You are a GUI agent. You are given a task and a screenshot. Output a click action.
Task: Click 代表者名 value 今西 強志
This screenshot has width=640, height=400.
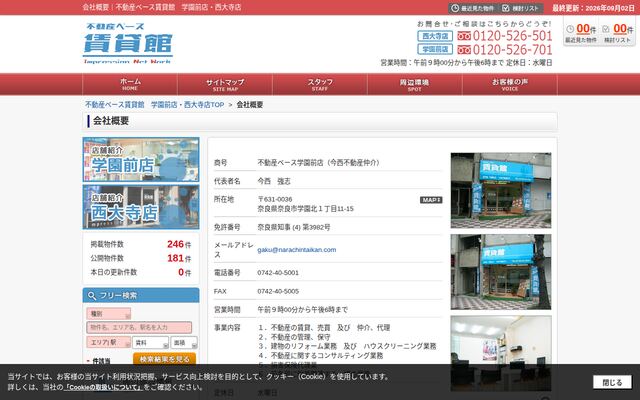tap(274, 181)
